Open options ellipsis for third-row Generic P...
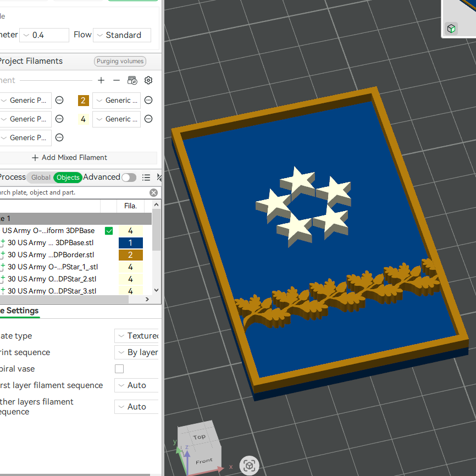 point(59,137)
